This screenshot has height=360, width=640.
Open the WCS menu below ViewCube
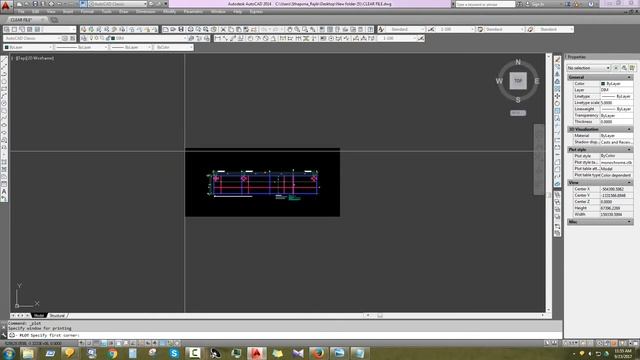click(x=518, y=113)
